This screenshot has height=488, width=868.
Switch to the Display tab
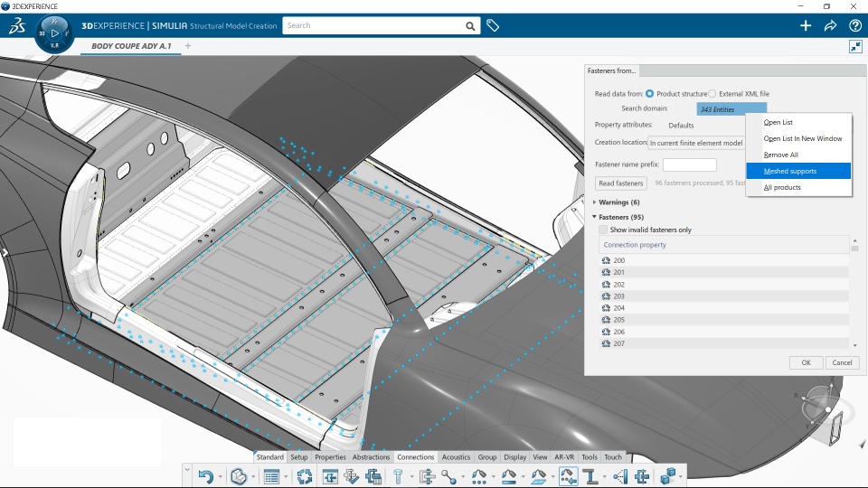(514, 457)
